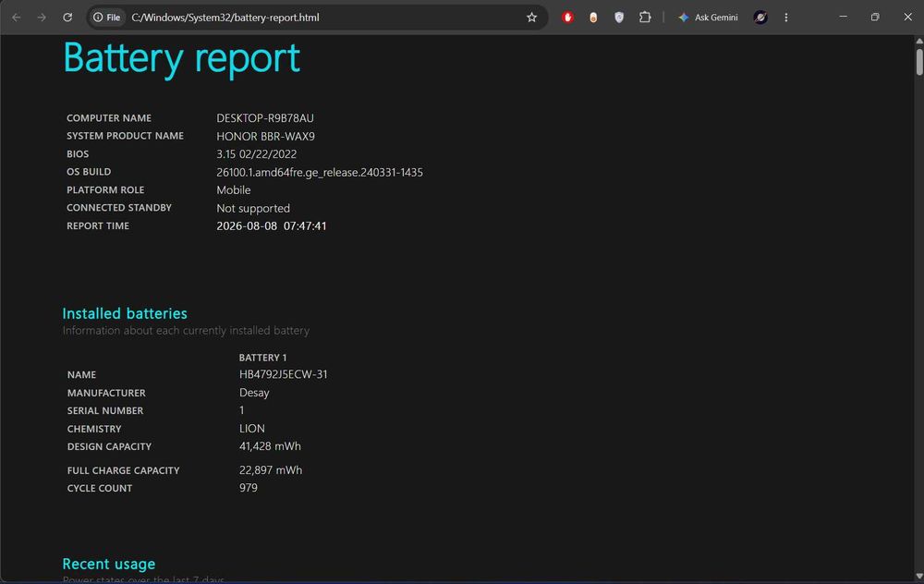This screenshot has width=924, height=584.
Task: Click the Installed batteries heading
Action: 125,313
